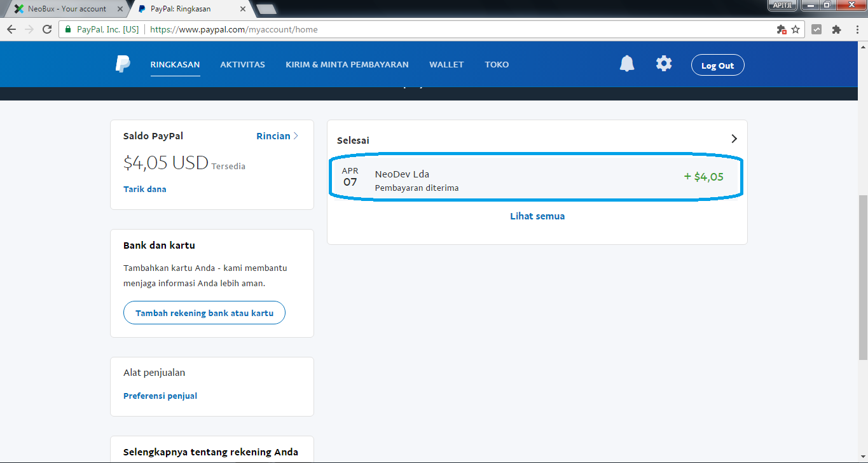Screen dimensions: 868x463
Task: Click the $4,05 USD balance amount
Action: (x=166, y=163)
